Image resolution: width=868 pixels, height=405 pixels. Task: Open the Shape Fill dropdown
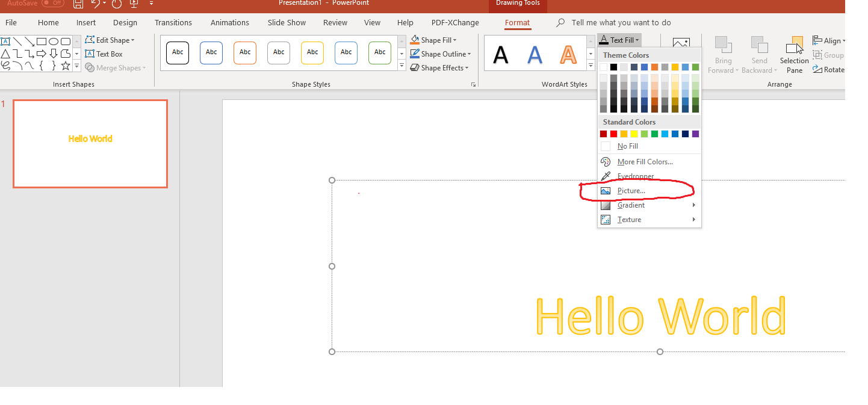click(x=433, y=40)
